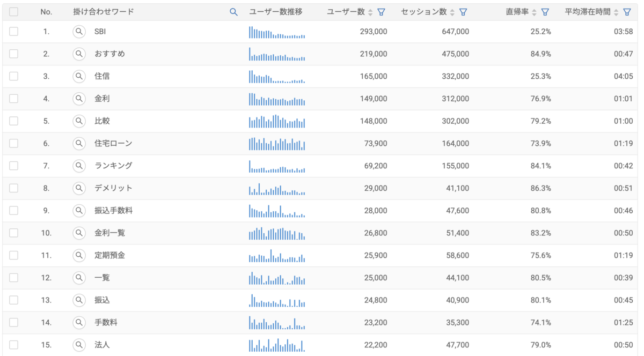Open the search icon in the 掛け合わせワード header
The image size is (644, 356).
point(233,11)
